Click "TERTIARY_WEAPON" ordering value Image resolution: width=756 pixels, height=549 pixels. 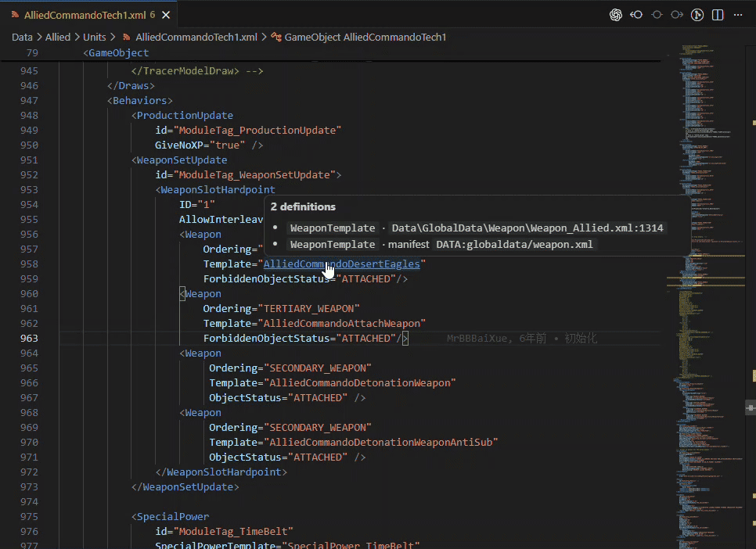point(308,308)
